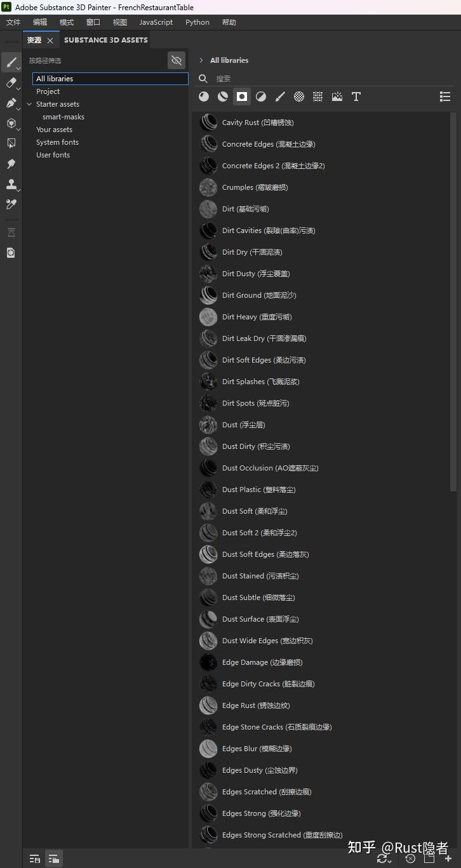
Task: Click the first bottom-left panel layout icon
Action: click(35, 858)
